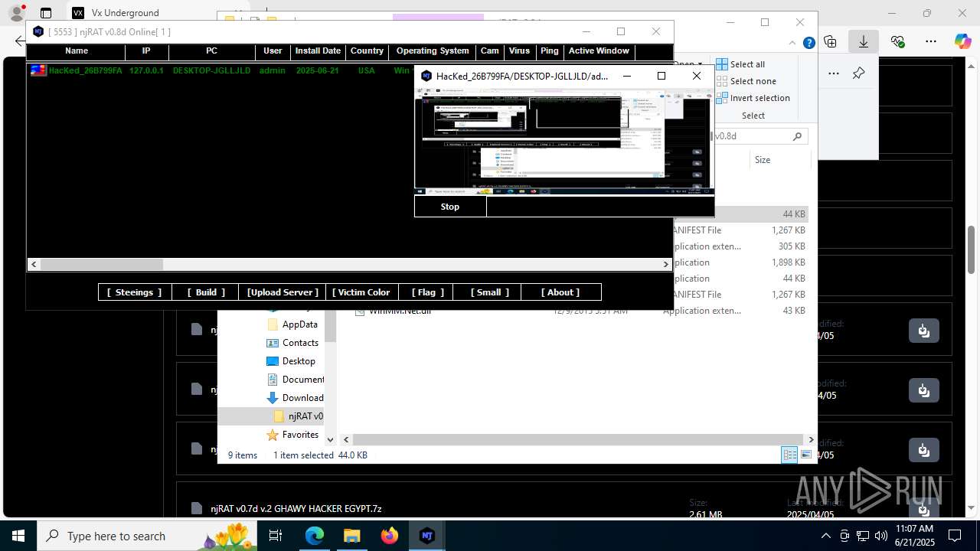This screenshot has width=980, height=551.
Task: Pin the Edge downloads panel
Action: pyautogui.click(x=858, y=73)
